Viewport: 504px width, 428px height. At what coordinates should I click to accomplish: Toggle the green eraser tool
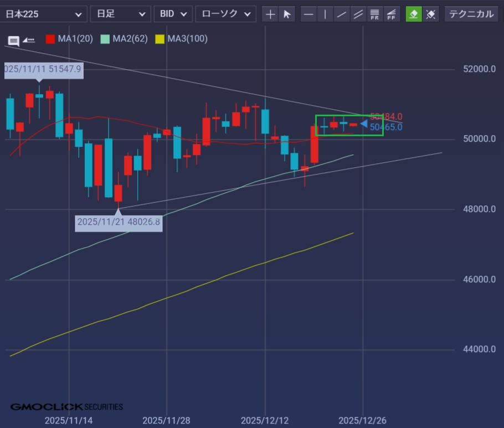pyautogui.click(x=413, y=14)
